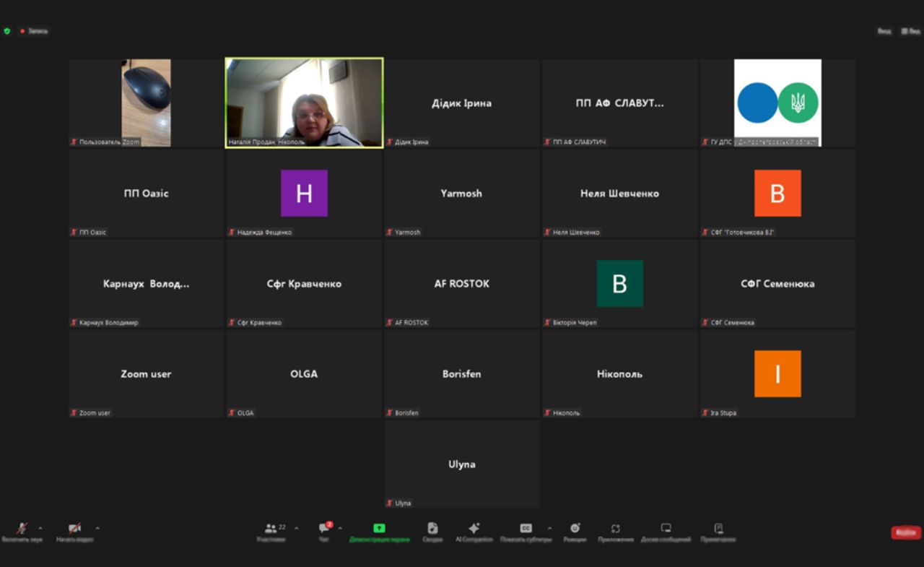
Task: Toggle Show Captions CC button
Action: click(x=526, y=529)
